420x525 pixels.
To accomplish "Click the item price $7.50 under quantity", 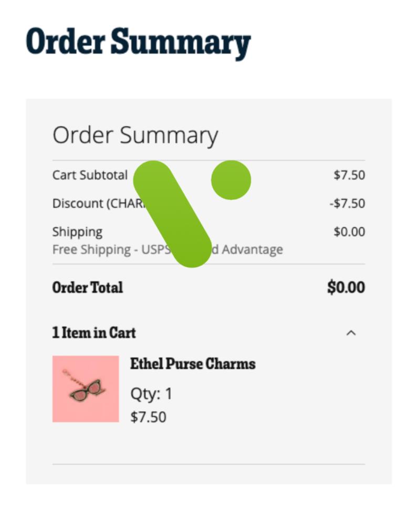I will [149, 417].
